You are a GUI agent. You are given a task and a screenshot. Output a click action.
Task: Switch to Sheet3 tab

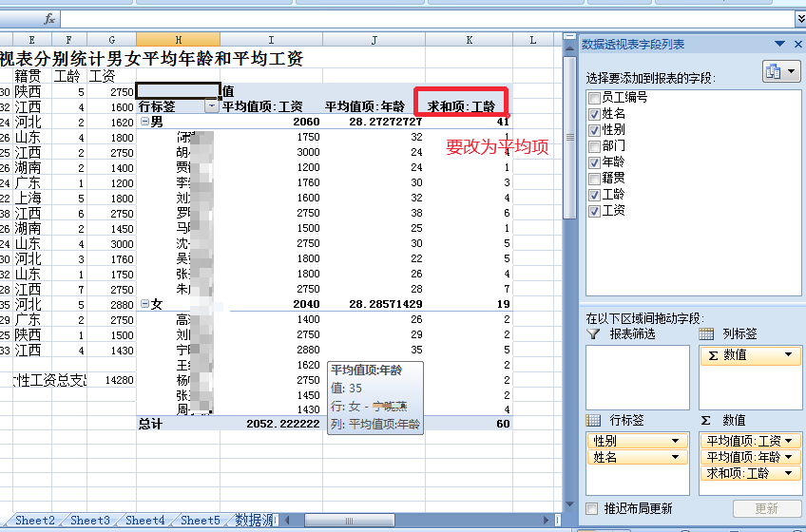click(x=90, y=521)
